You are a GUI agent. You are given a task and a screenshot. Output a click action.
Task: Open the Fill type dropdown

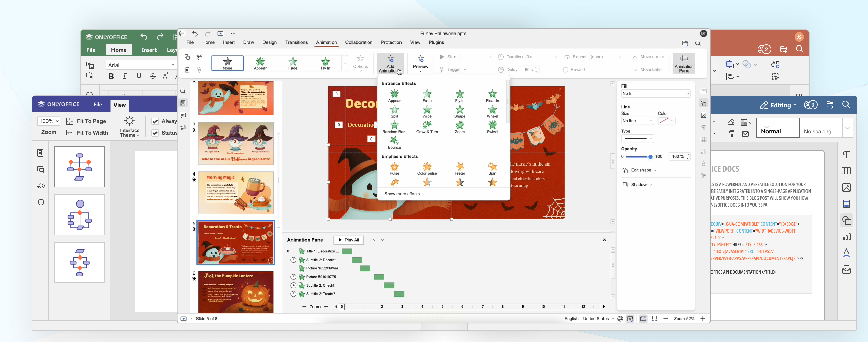(655, 94)
